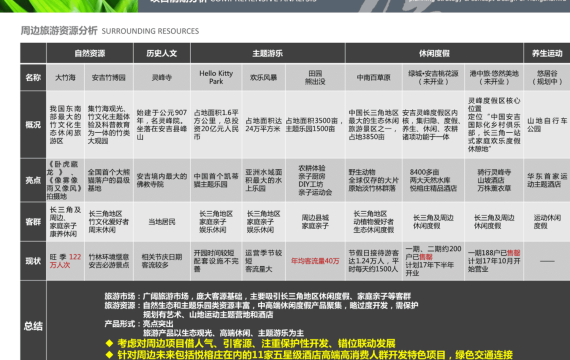Select the overview cell reading 山地自行车公园
This screenshot has width=570, height=360.
[x=547, y=124]
